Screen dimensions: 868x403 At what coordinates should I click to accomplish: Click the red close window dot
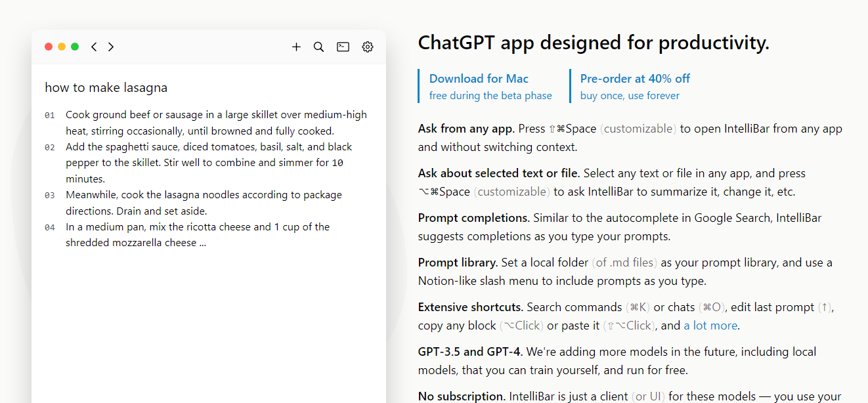pos(49,47)
